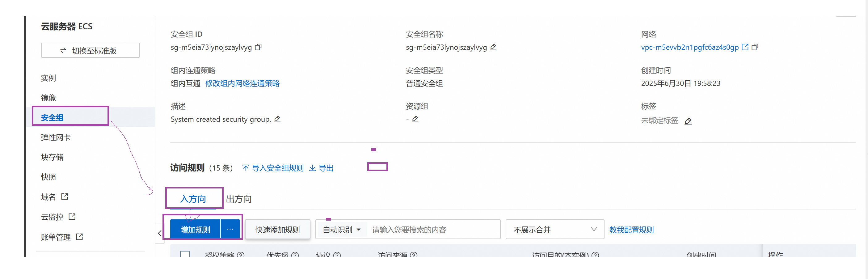Edit tags pencil icon
The height and width of the screenshot is (279, 868).
688,121
